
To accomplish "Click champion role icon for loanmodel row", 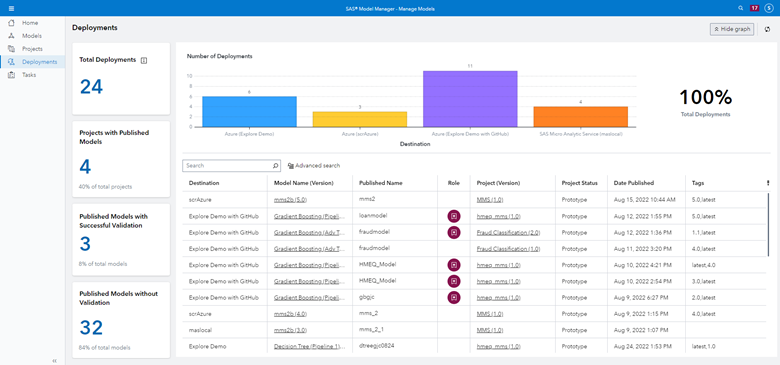I will point(454,216).
